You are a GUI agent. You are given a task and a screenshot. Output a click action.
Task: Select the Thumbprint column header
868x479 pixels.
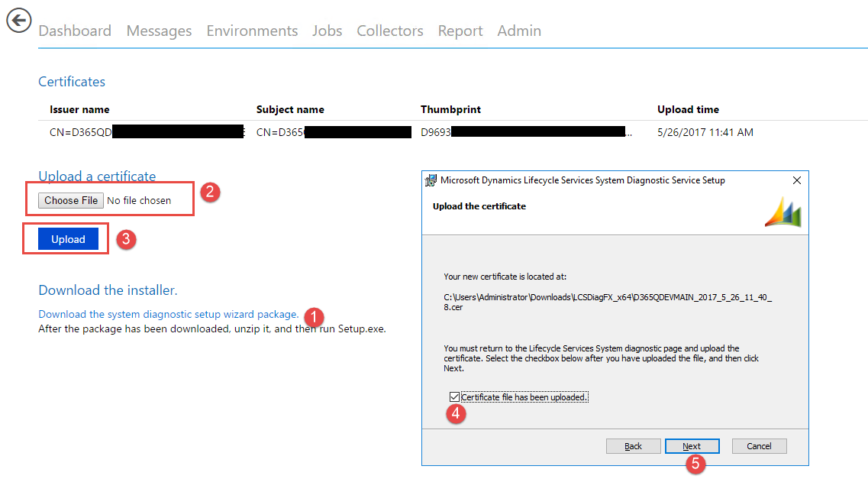(450, 110)
